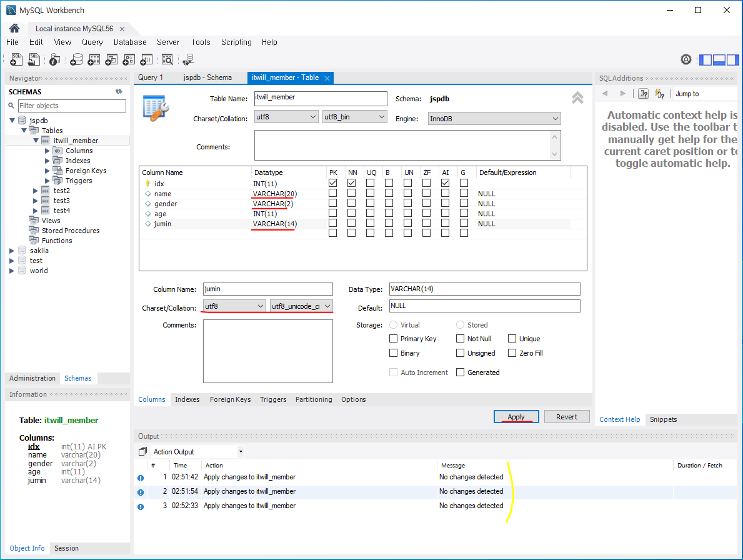Toggle right sidebar panel visibility

732,60
